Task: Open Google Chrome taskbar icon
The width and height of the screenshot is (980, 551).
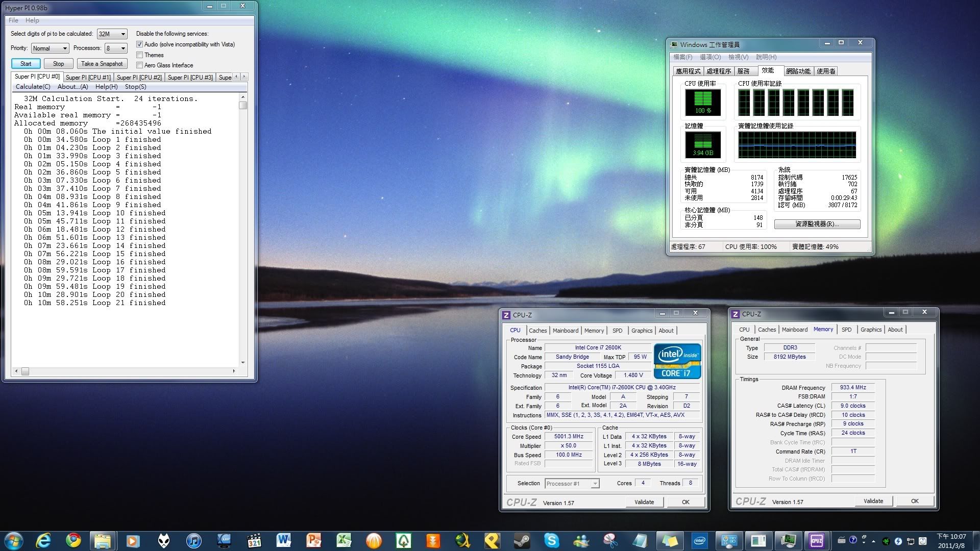Action: pyautogui.click(x=73, y=541)
